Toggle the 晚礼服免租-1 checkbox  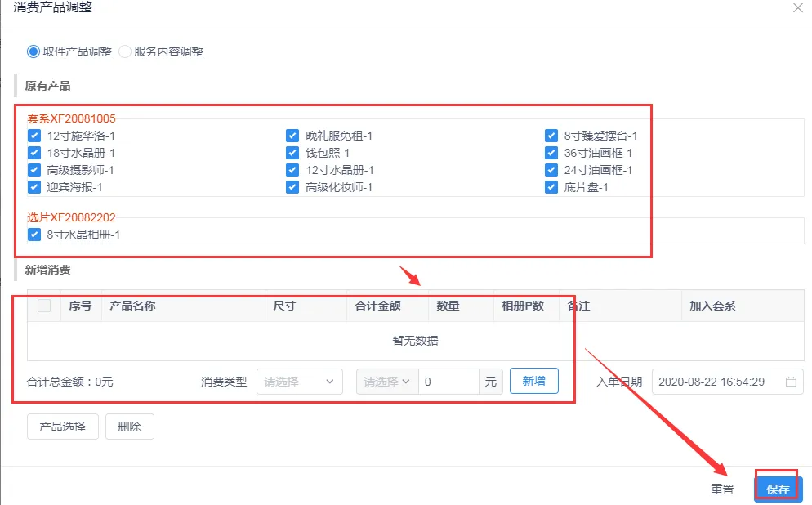pyautogui.click(x=292, y=136)
